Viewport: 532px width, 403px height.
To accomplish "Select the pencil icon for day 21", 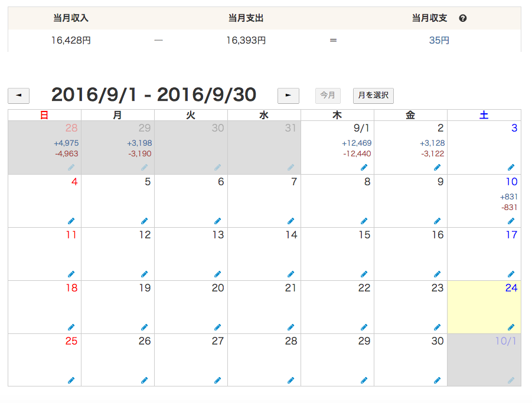I will tap(291, 327).
